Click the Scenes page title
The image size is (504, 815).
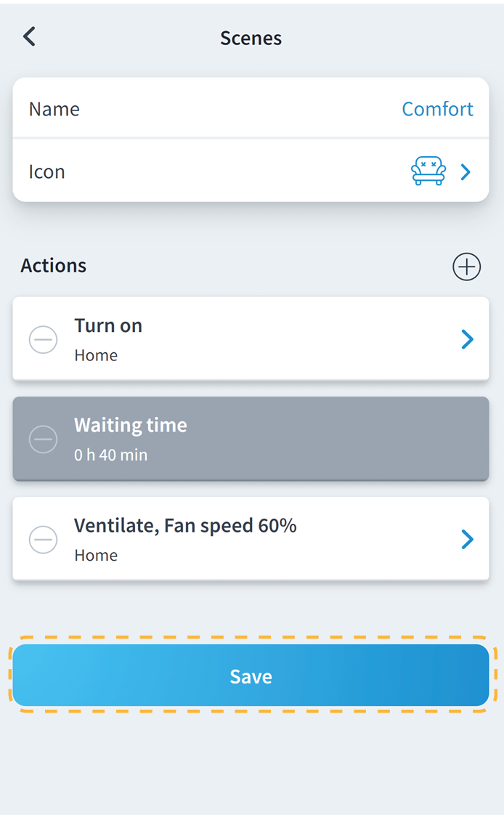[251, 38]
